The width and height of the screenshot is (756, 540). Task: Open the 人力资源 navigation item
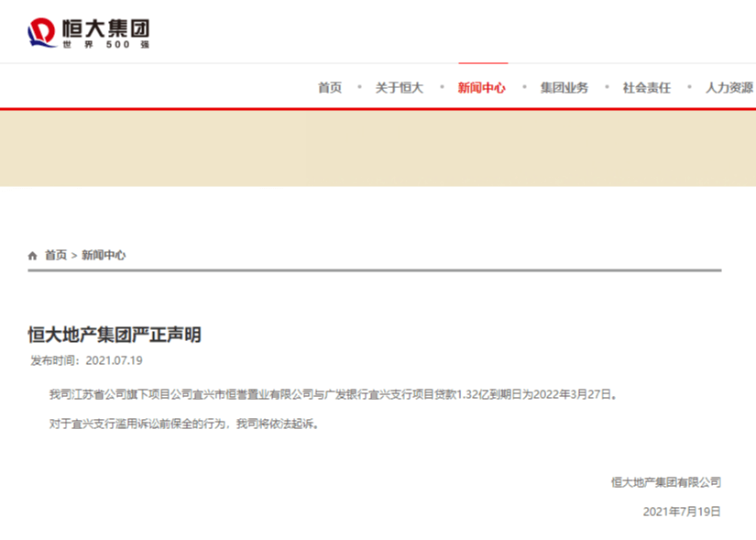point(729,87)
